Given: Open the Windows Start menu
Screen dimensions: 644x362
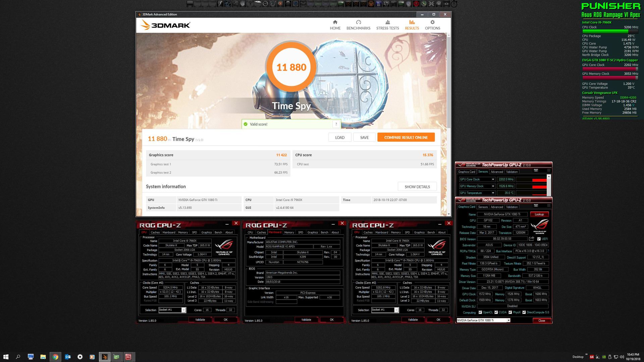Looking at the screenshot, I should [6, 357].
